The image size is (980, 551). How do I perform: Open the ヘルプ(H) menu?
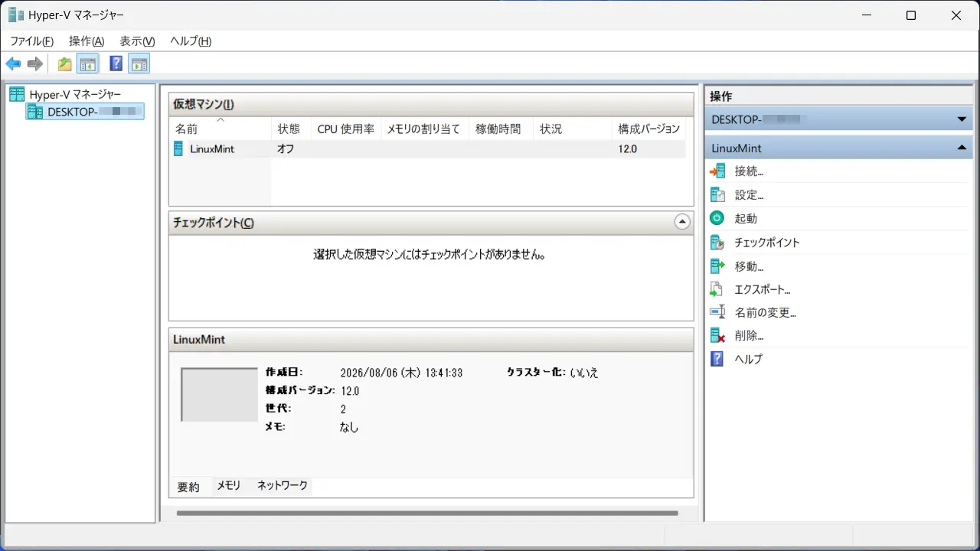191,41
